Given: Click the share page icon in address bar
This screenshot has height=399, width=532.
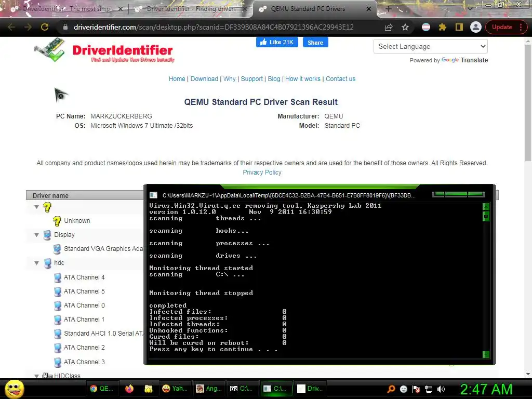Looking at the screenshot, I should coord(389,27).
